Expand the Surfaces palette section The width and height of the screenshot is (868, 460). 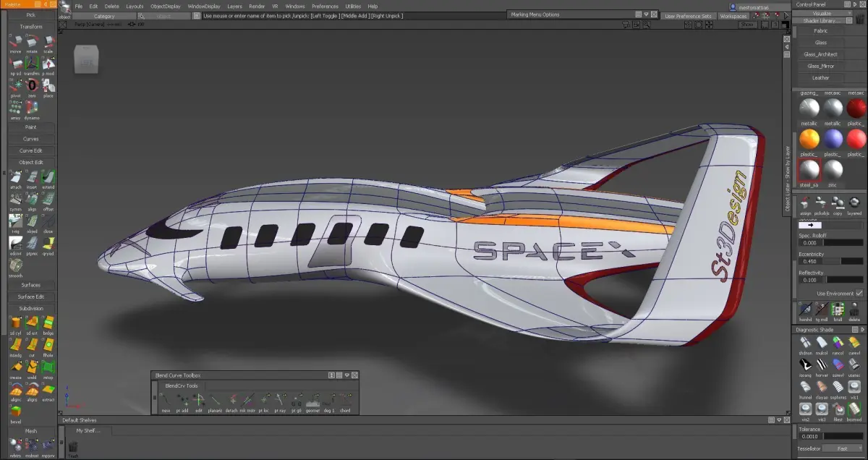click(31, 285)
